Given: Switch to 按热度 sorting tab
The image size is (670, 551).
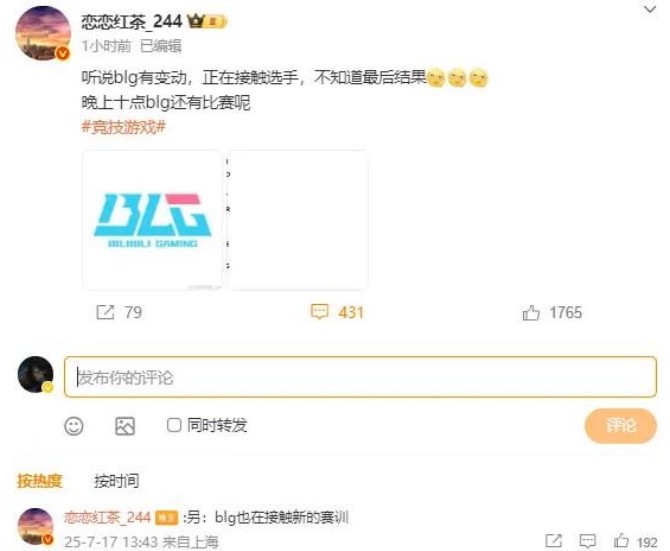Looking at the screenshot, I should pyautogui.click(x=40, y=481).
